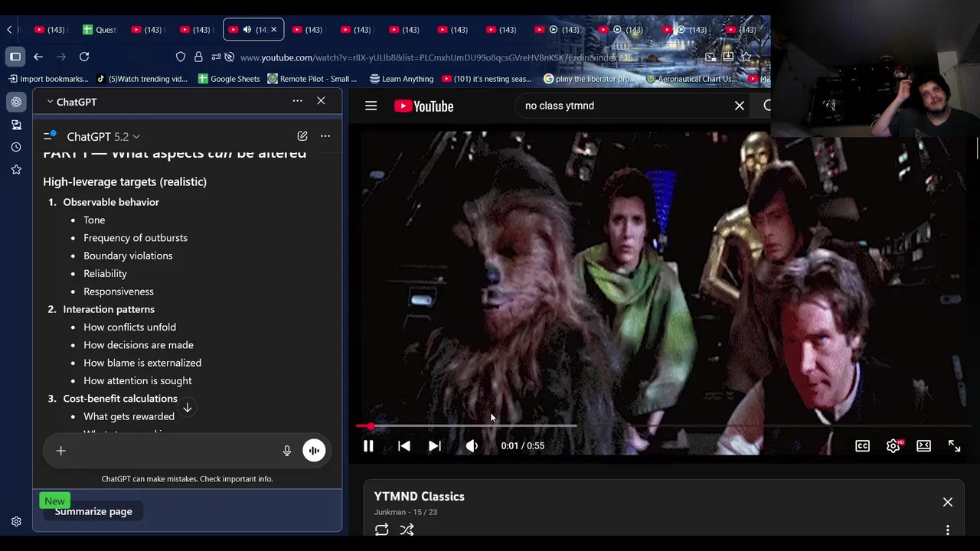Go to the previous video

(404, 446)
